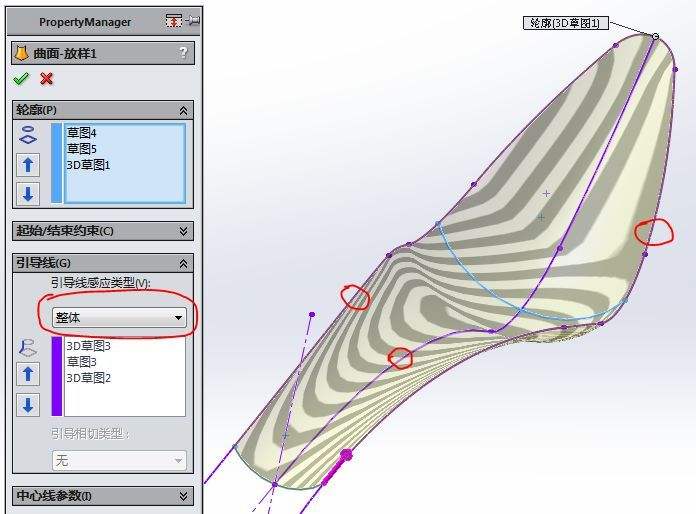Click the purple guide curve color bar
The image size is (696, 514).
(x=56, y=376)
